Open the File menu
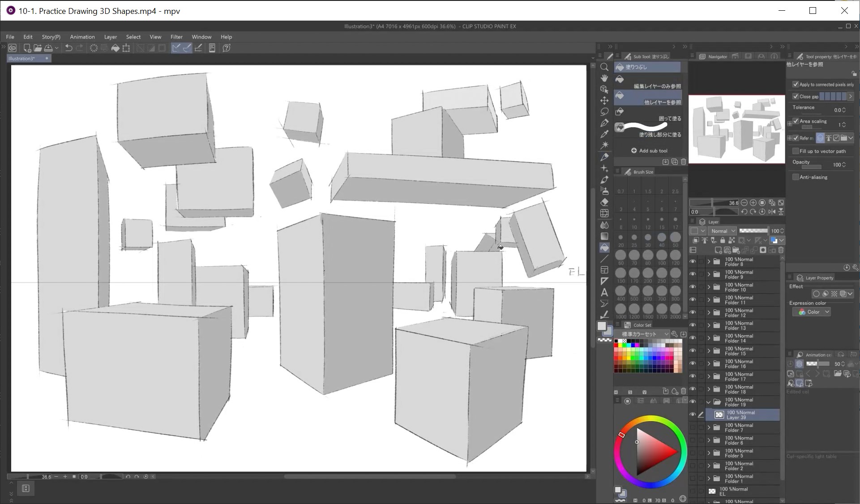 10,37
